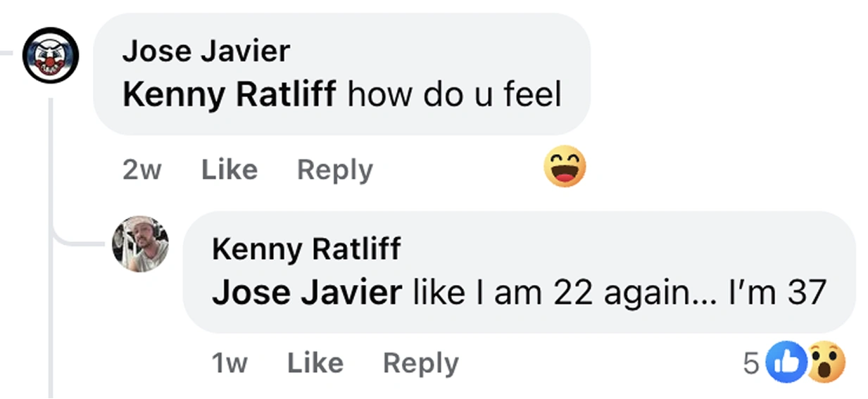Click the wow face reaction icon

point(825,362)
